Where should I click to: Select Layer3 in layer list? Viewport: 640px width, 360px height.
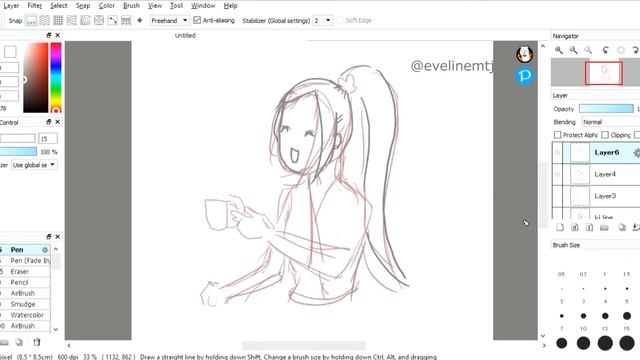click(605, 196)
